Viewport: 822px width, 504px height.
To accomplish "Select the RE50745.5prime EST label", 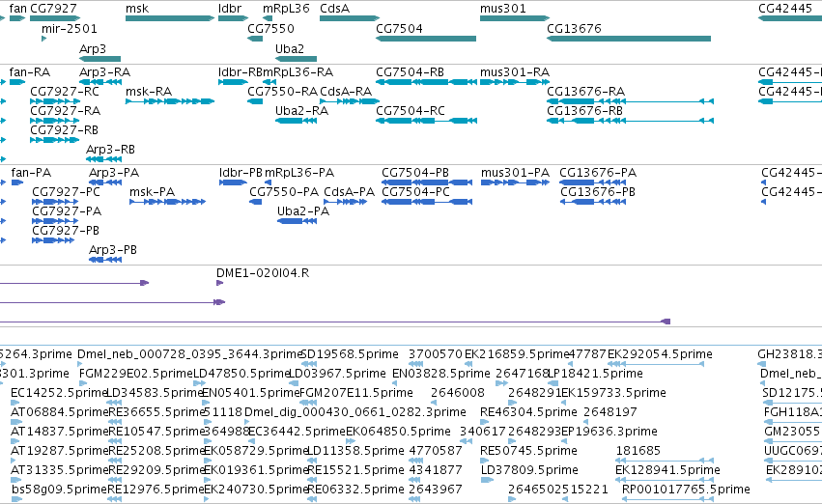I will pos(528,452).
